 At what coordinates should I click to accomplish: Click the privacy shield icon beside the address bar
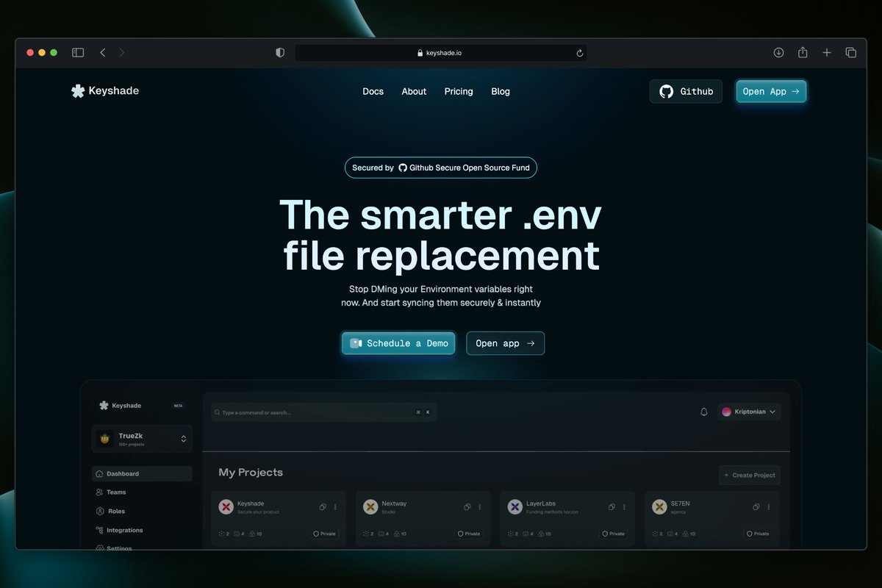pyautogui.click(x=280, y=53)
